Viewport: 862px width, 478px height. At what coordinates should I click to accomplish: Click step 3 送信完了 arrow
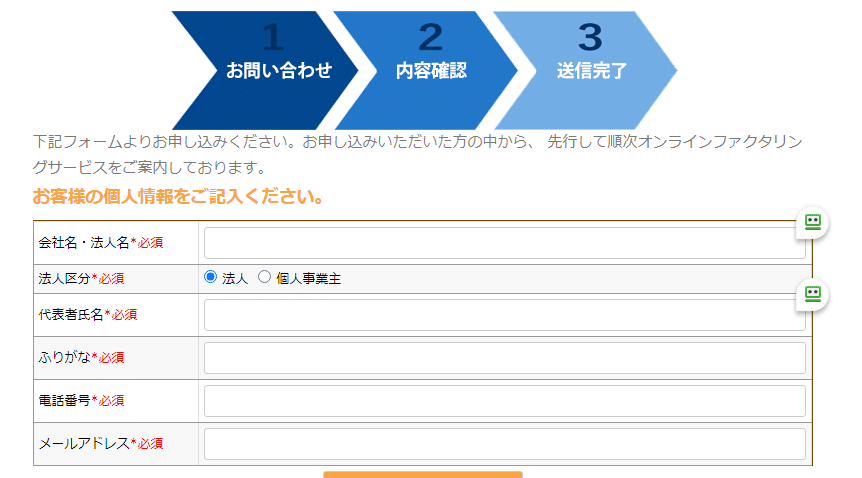(x=590, y=70)
